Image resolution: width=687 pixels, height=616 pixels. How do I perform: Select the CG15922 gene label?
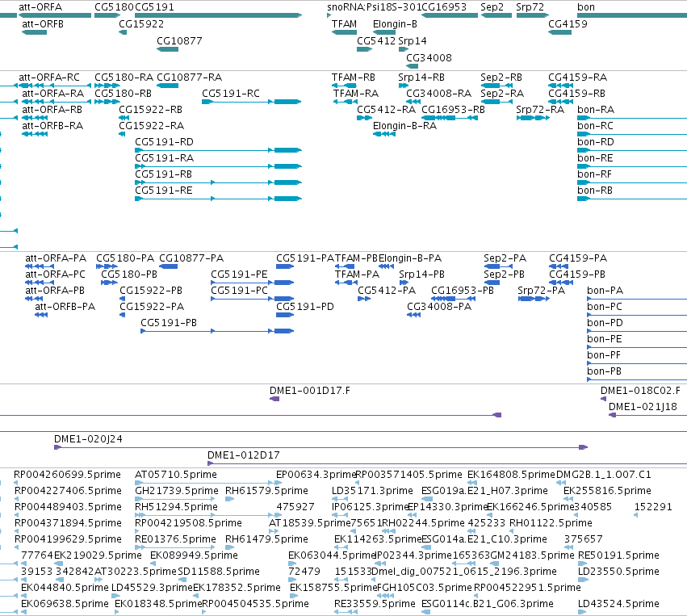pyautogui.click(x=141, y=24)
